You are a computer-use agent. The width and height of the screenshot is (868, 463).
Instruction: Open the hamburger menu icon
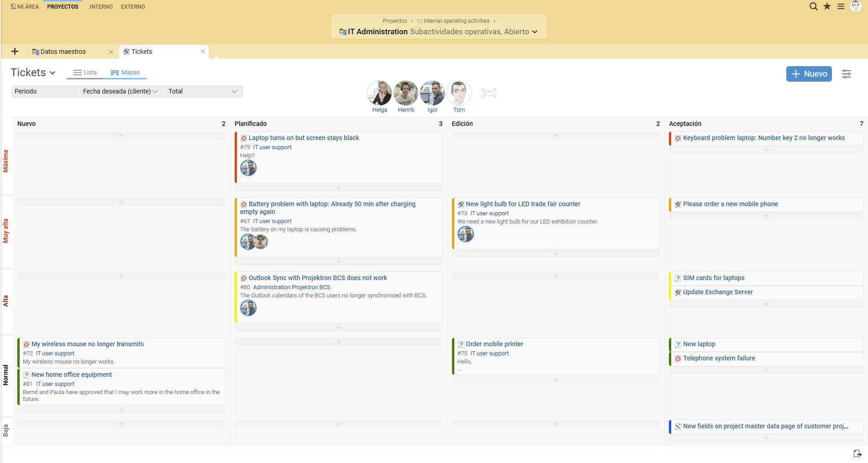pos(841,6)
